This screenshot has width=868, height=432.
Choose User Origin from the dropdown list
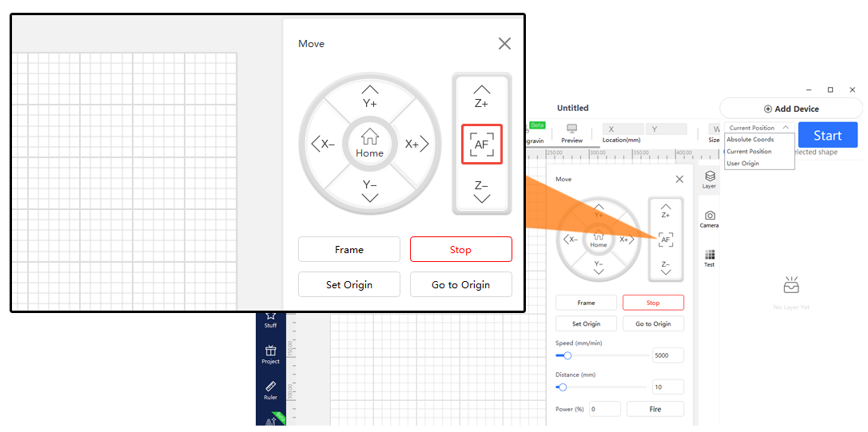pos(759,164)
